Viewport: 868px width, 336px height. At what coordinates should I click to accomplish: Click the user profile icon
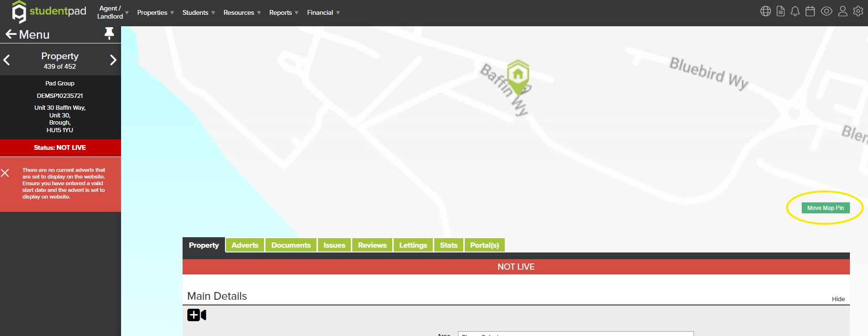[843, 11]
